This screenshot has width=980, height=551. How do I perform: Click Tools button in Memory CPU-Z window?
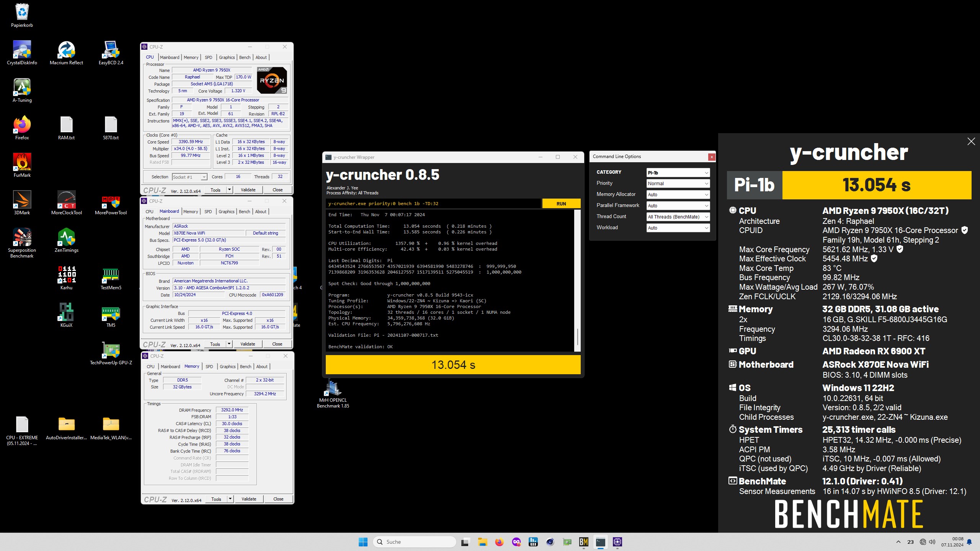click(x=216, y=499)
